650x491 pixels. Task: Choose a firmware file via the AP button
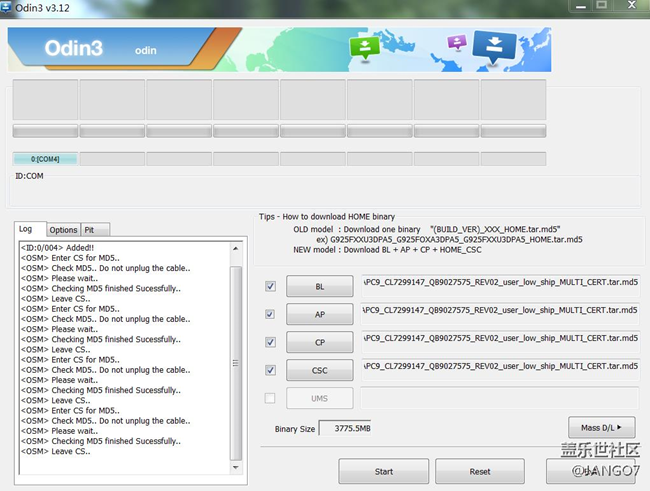pyautogui.click(x=319, y=314)
